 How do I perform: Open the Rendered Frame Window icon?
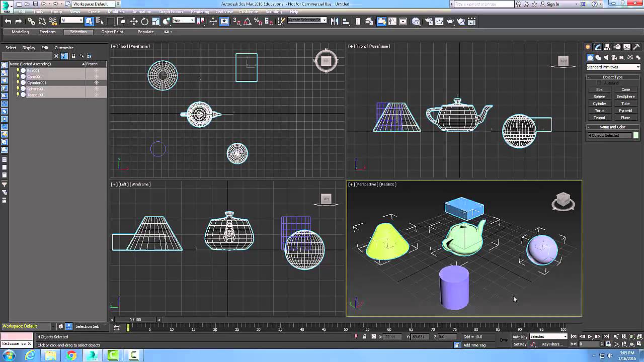(439, 21)
